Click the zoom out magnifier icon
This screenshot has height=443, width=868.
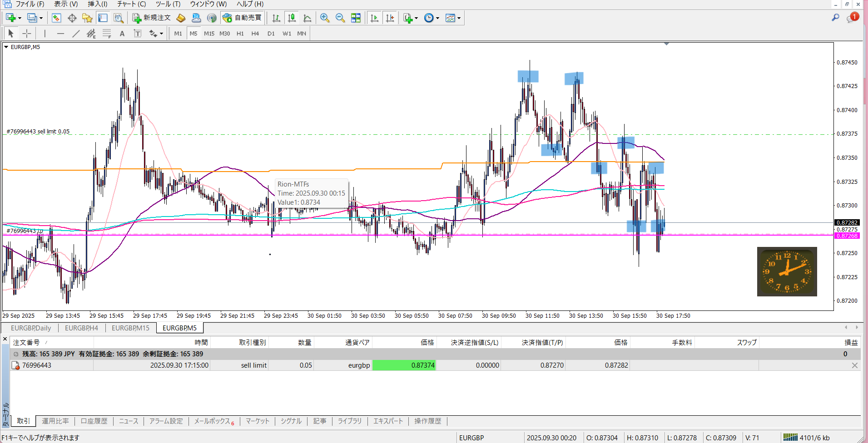340,18
